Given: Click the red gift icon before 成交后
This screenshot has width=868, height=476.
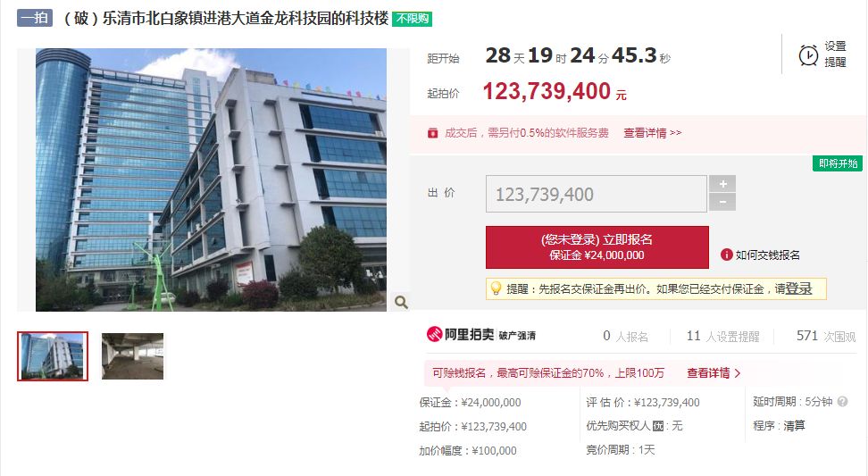Looking at the screenshot, I should click(433, 133).
